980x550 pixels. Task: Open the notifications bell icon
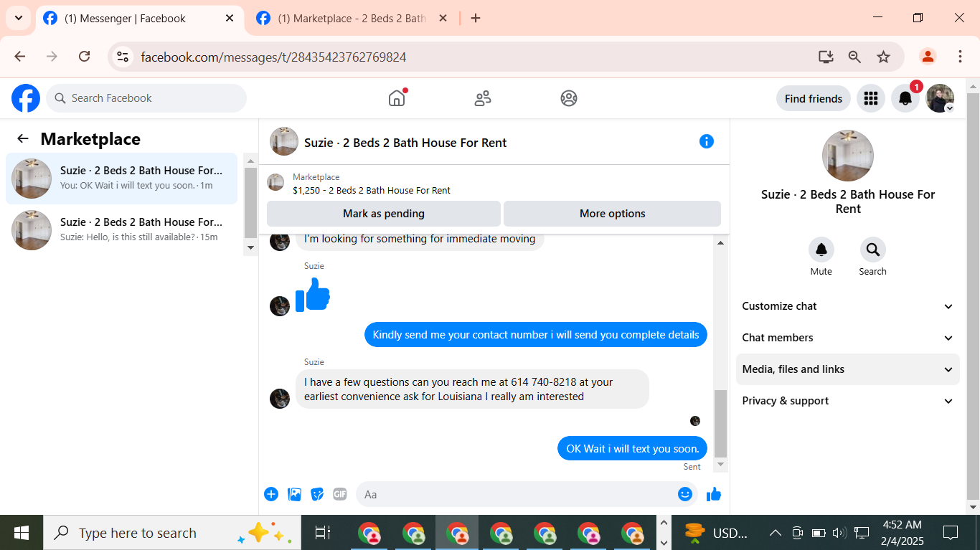(905, 98)
